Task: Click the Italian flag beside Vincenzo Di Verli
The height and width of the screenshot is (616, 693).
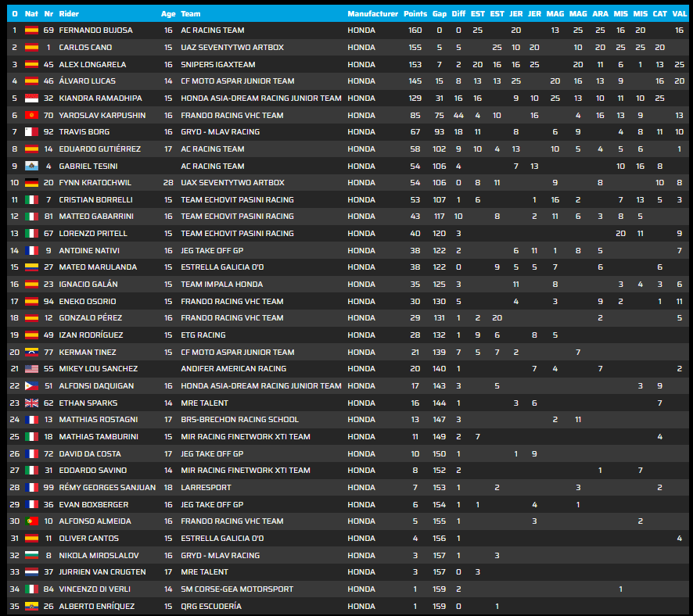Action: coord(31,589)
